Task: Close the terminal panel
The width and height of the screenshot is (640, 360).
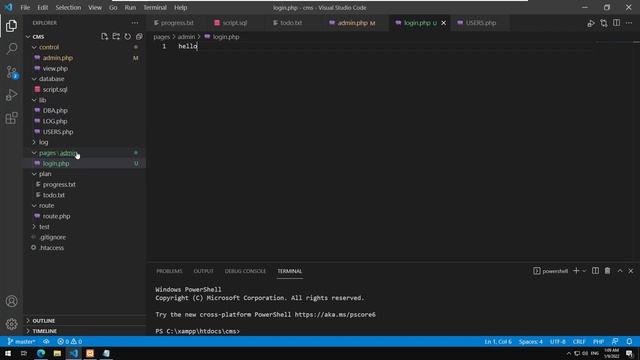Action: coord(631,271)
